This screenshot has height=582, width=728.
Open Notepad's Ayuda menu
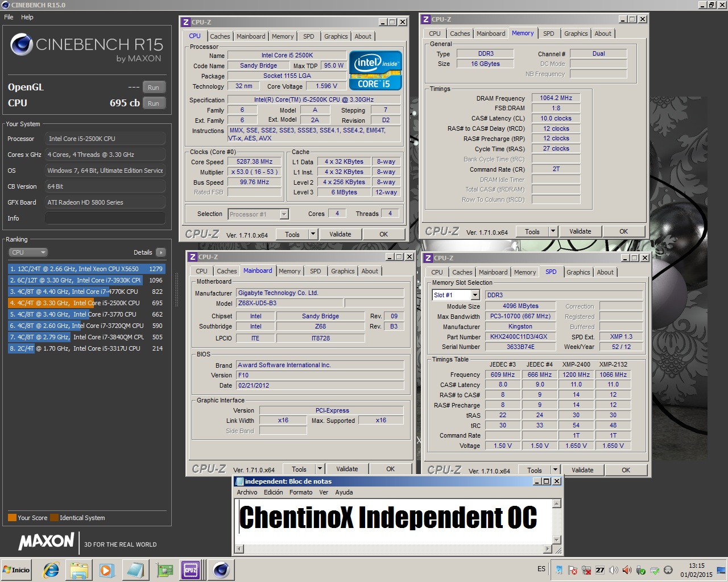tap(344, 492)
